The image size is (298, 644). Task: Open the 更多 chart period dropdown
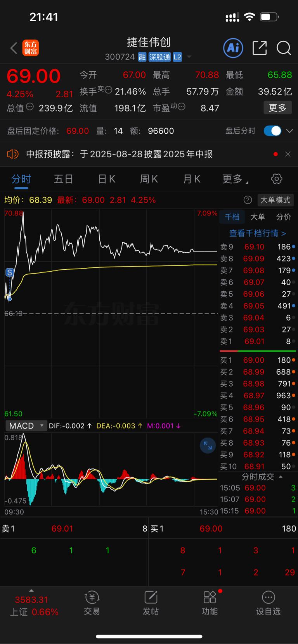235,179
